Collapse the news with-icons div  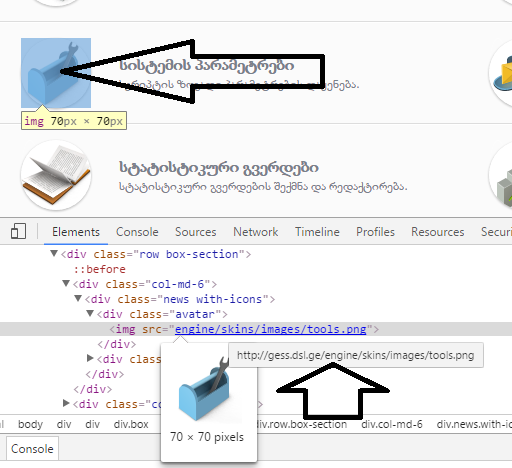point(78,299)
